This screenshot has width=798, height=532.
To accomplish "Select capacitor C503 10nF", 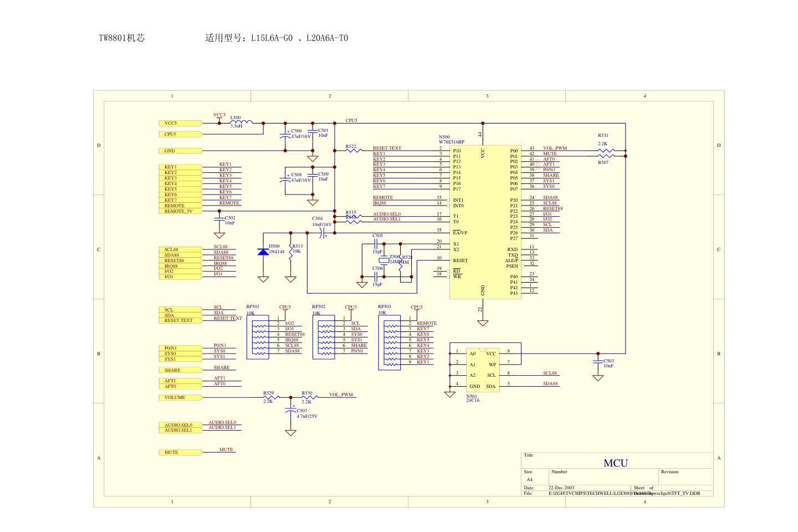I will click(598, 362).
